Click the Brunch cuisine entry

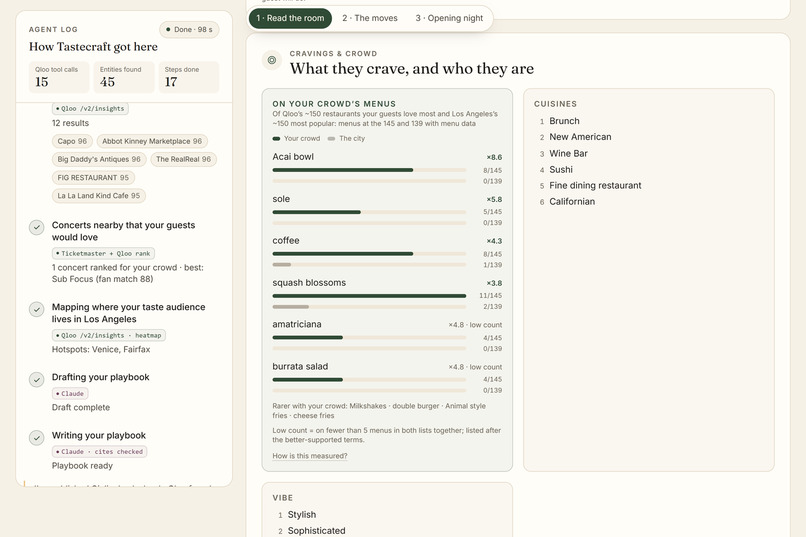point(564,121)
